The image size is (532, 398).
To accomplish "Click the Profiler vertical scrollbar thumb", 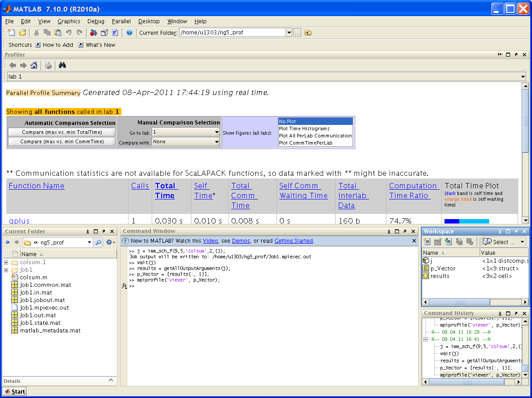I will point(525,120).
